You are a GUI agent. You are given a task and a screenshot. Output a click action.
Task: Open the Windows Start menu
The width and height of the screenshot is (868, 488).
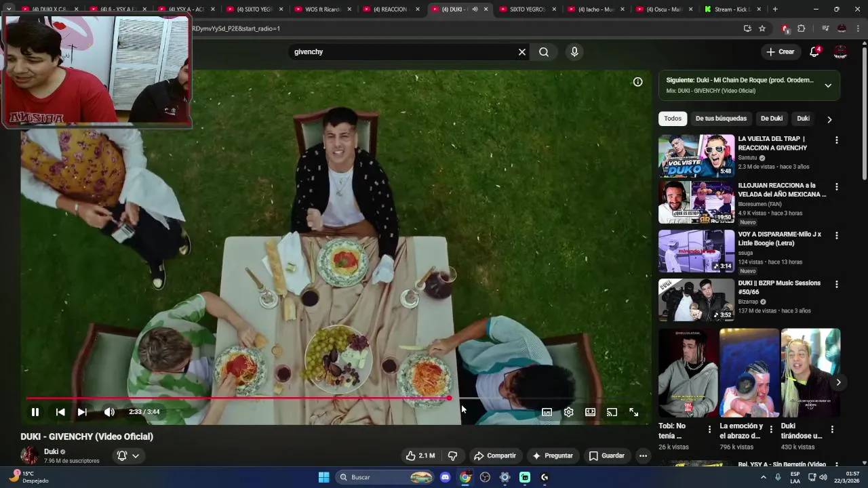click(323, 477)
